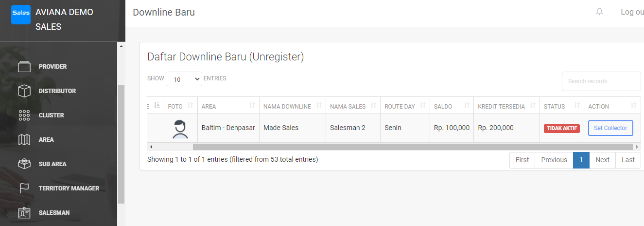Viewport: 644px width, 226px height.
Task: Click the Search records field
Action: click(601, 81)
